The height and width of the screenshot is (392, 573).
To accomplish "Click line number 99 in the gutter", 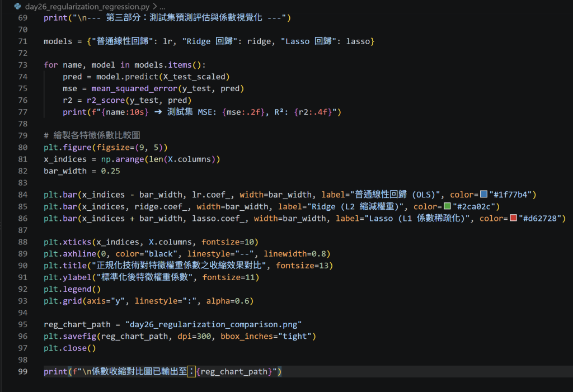I will [x=22, y=371].
